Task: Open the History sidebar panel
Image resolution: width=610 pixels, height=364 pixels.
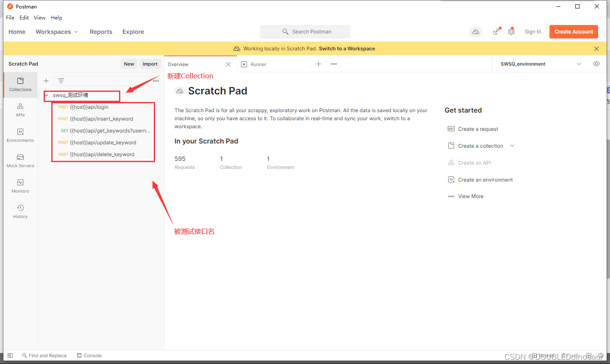Action: pos(20,212)
